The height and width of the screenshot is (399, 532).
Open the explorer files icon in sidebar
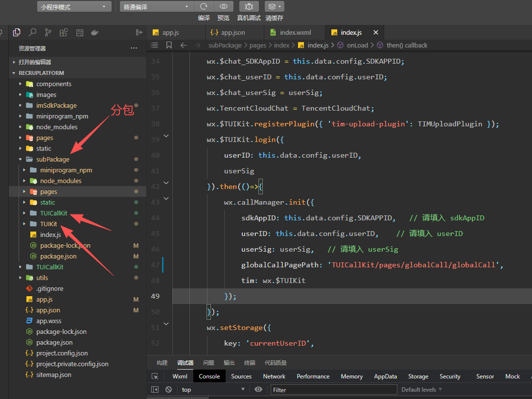[17, 33]
